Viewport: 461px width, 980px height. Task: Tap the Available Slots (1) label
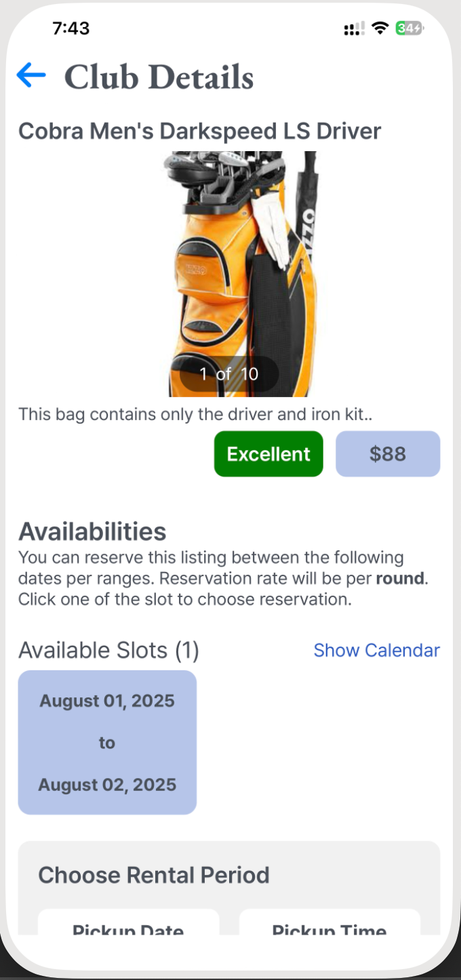pos(108,650)
